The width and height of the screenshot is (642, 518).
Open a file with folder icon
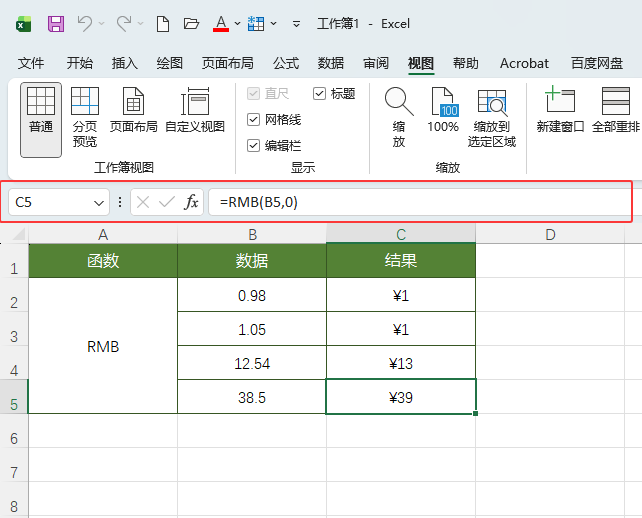click(x=191, y=24)
